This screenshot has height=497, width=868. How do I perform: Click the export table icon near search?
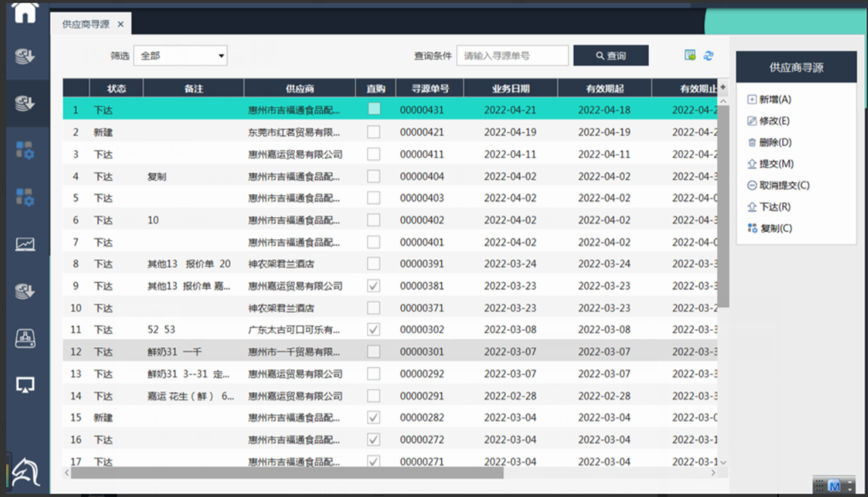tap(690, 56)
